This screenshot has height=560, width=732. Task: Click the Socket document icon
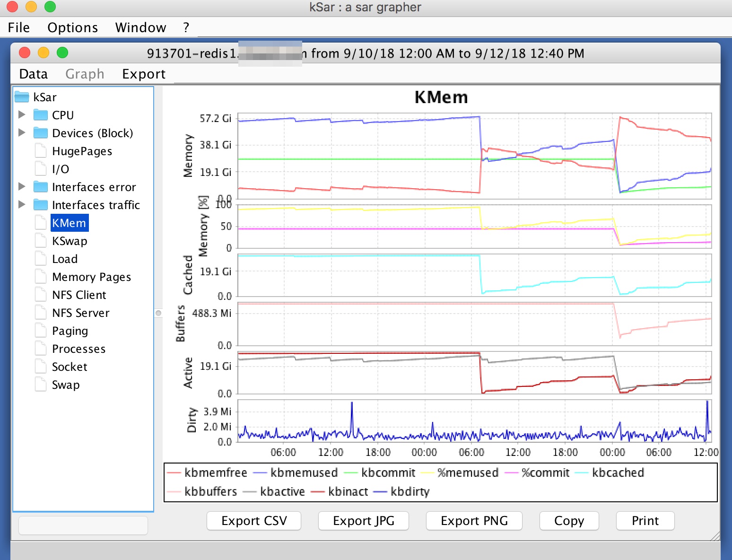click(41, 367)
